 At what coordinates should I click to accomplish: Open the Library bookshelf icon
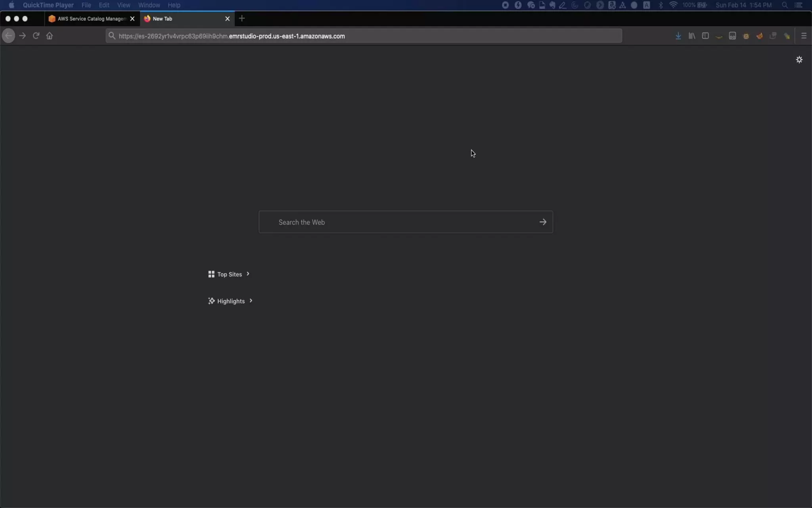pyautogui.click(x=691, y=36)
